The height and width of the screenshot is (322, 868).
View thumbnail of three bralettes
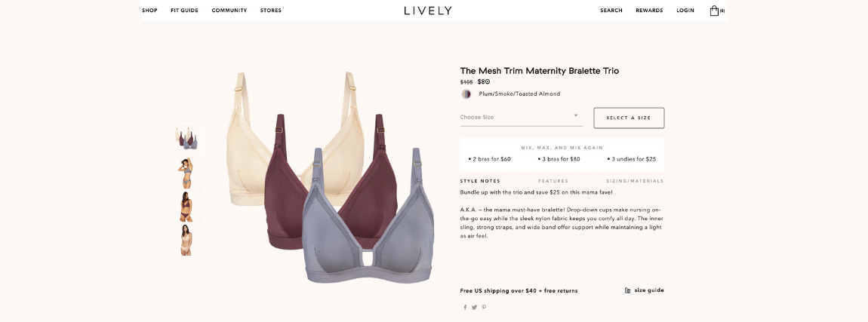point(186,138)
